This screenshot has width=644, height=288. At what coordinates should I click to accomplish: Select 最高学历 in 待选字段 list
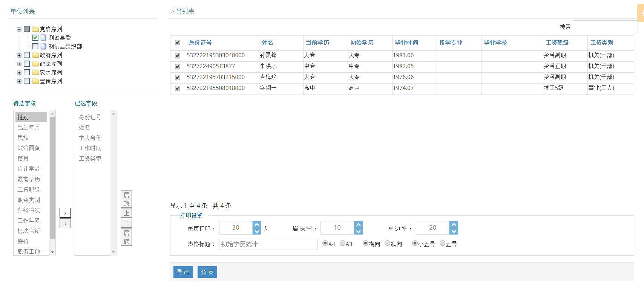tap(31, 179)
